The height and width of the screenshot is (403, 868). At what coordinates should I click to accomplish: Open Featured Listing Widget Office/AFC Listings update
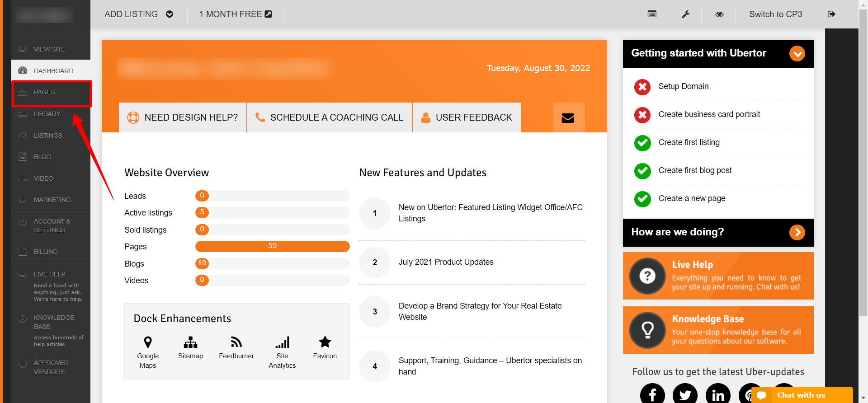coord(491,213)
